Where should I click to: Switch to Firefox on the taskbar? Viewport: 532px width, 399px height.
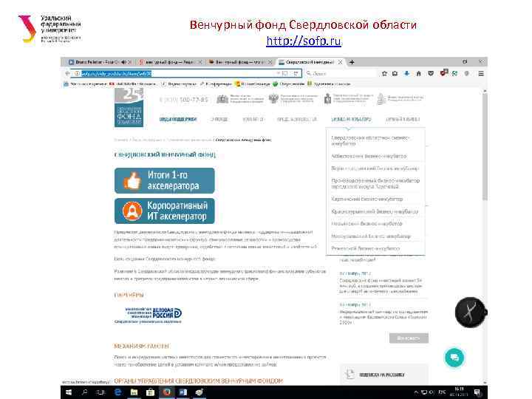pyautogui.click(x=166, y=392)
